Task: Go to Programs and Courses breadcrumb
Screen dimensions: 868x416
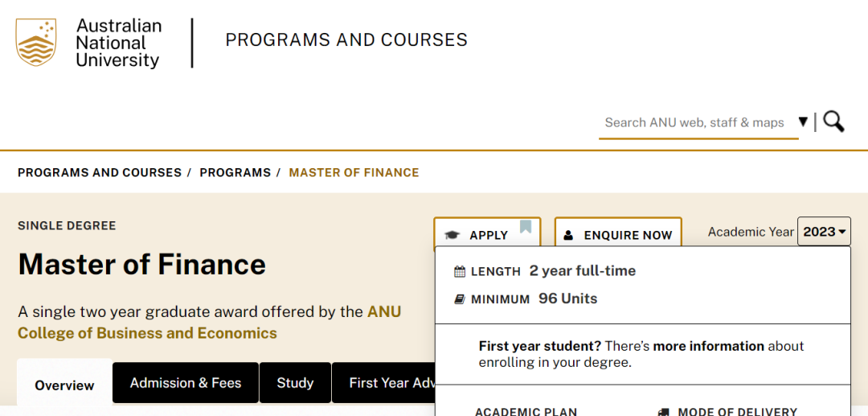Action: pyautogui.click(x=100, y=172)
